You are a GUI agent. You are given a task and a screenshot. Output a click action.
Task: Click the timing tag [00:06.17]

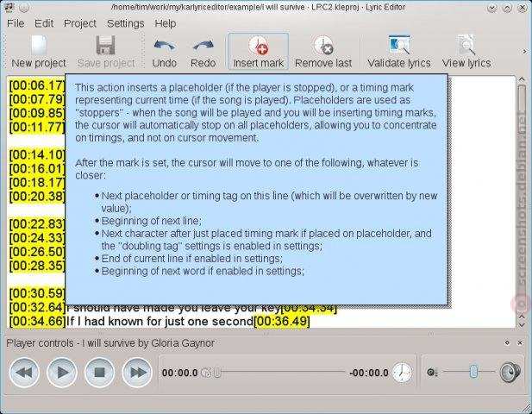pos(37,85)
